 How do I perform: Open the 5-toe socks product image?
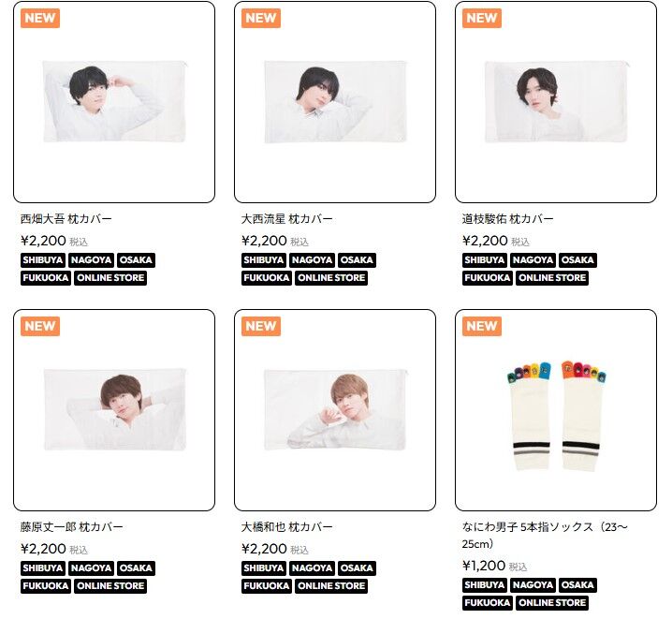(x=556, y=410)
